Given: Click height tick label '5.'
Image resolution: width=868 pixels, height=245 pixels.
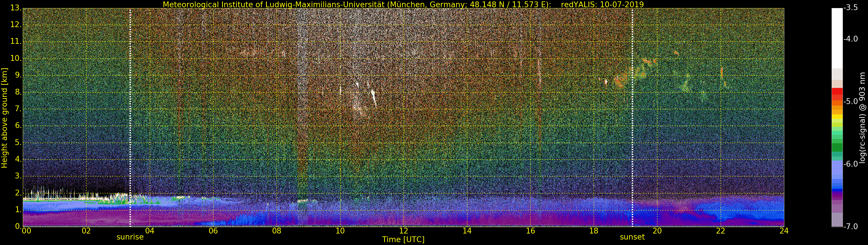Looking at the screenshot, I should tap(18, 142).
